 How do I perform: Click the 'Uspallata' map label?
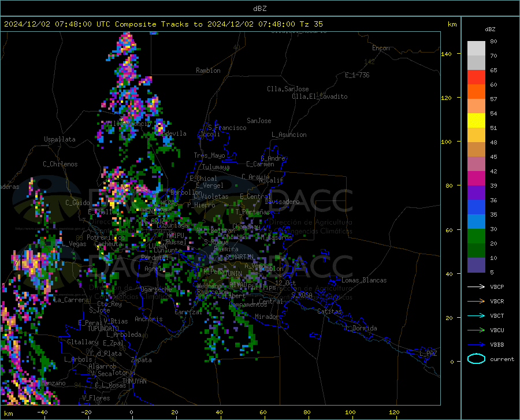click(x=60, y=140)
